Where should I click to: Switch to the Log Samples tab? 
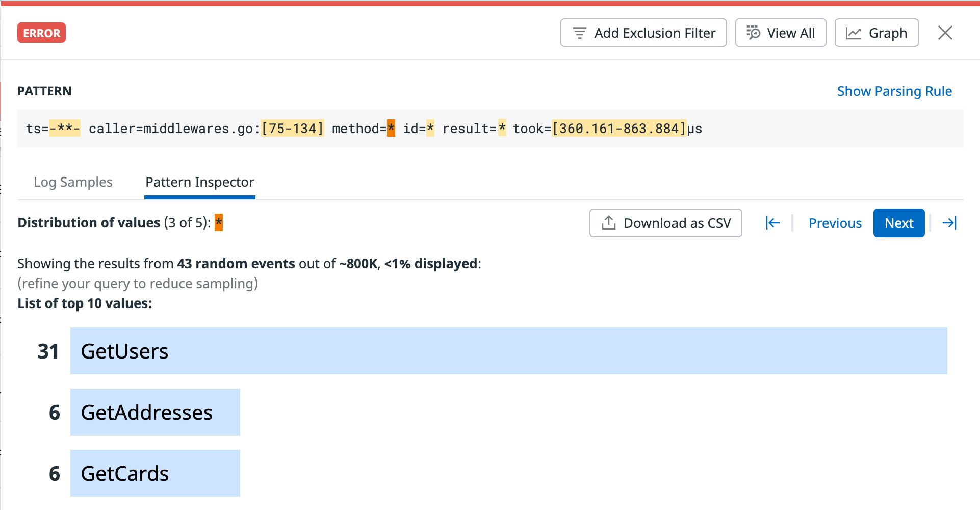coord(73,182)
